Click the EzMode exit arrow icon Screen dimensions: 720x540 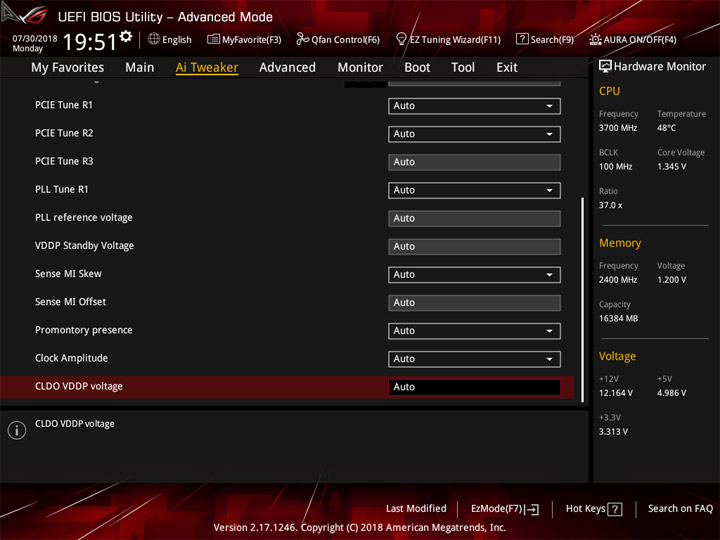click(533, 509)
